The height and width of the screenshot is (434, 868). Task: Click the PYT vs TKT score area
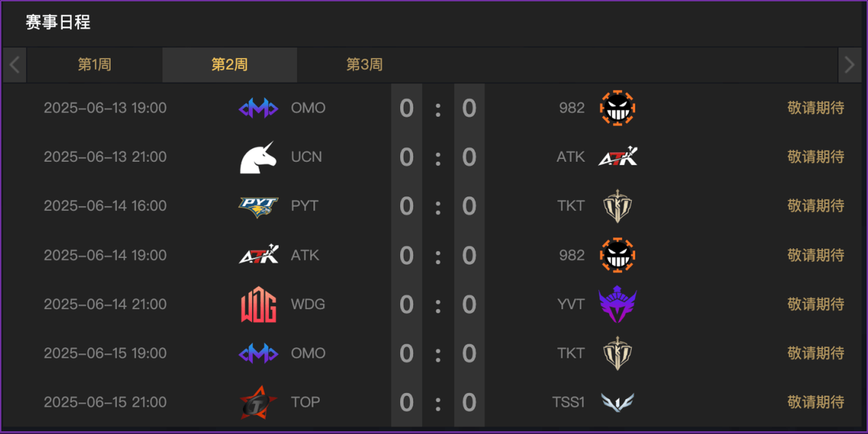pos(438,206)
